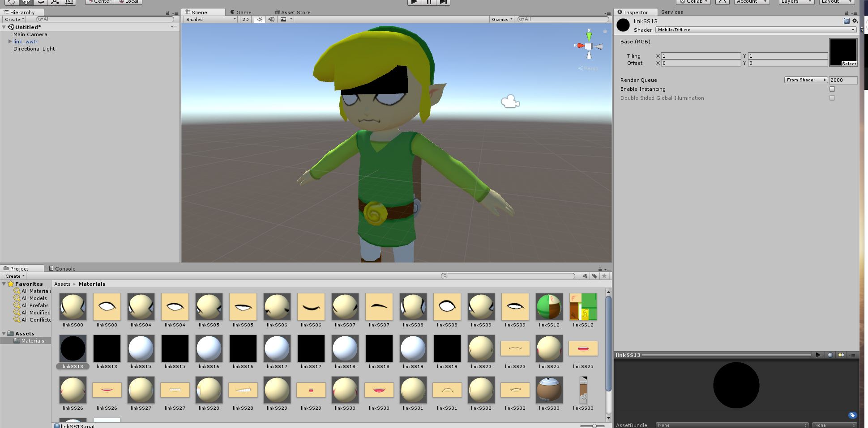The image size is (868, 428).
Task: Collapse the Untitled scene arrow
Action: 4,27
